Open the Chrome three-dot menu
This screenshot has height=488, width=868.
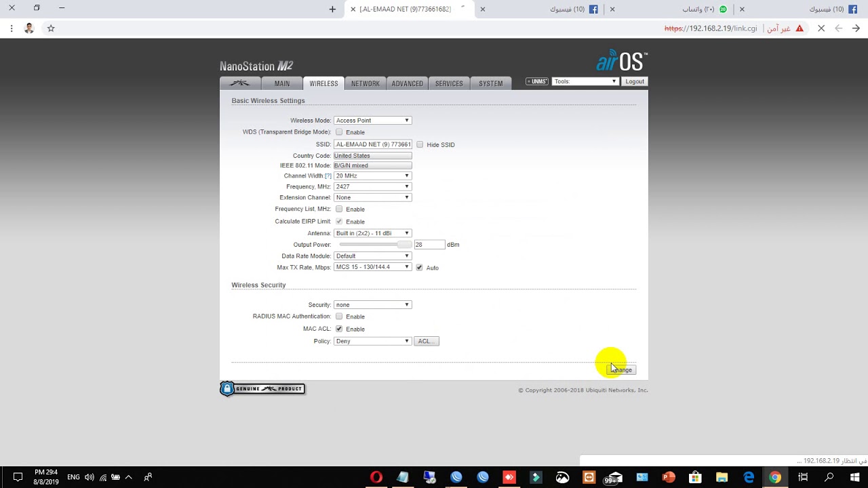[11, 28]
